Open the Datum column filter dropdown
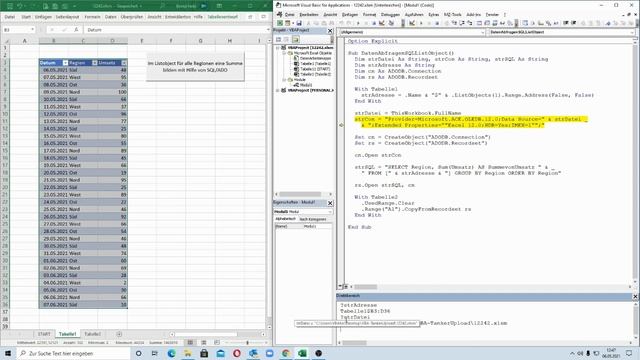This screenshot has height=360, width=640. tap(65, 63)
